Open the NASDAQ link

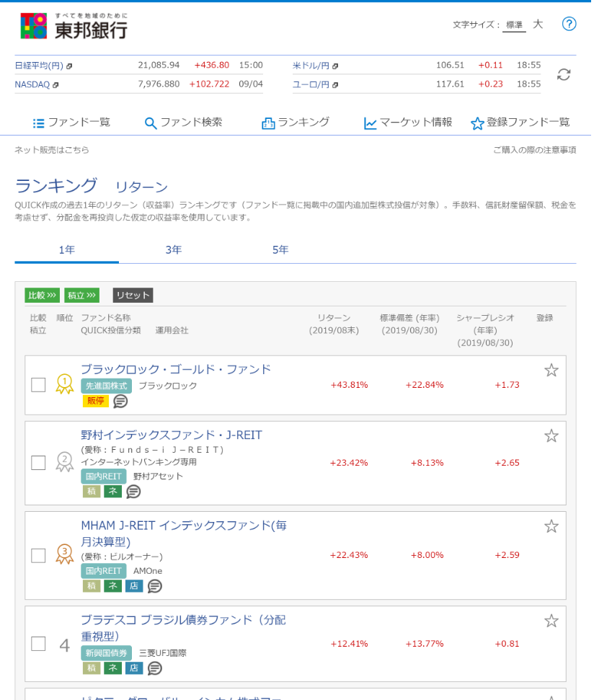(x=32, y=84)
